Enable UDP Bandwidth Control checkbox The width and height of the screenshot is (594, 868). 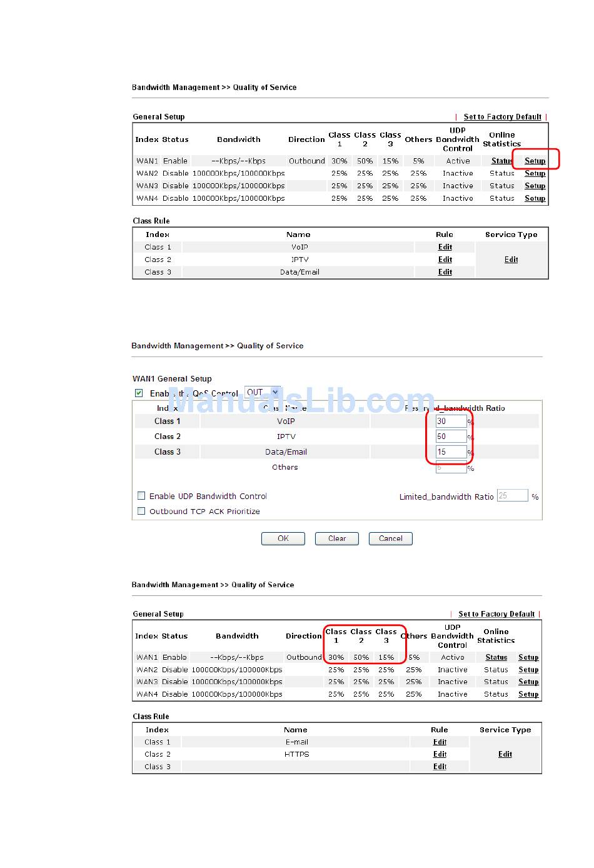141,496
